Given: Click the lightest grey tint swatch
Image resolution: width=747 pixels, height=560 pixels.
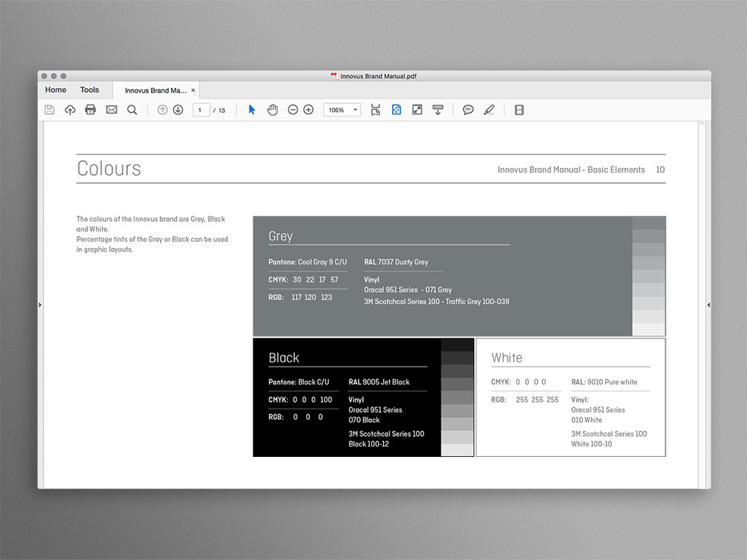Looking at the screenshot, I should [649, 329].
